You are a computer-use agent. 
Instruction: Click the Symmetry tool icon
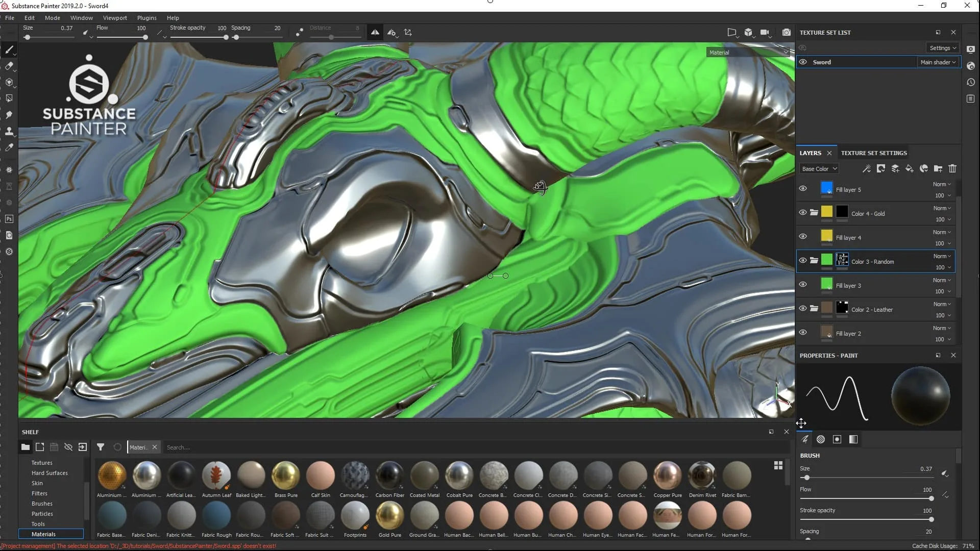(374, 32)
